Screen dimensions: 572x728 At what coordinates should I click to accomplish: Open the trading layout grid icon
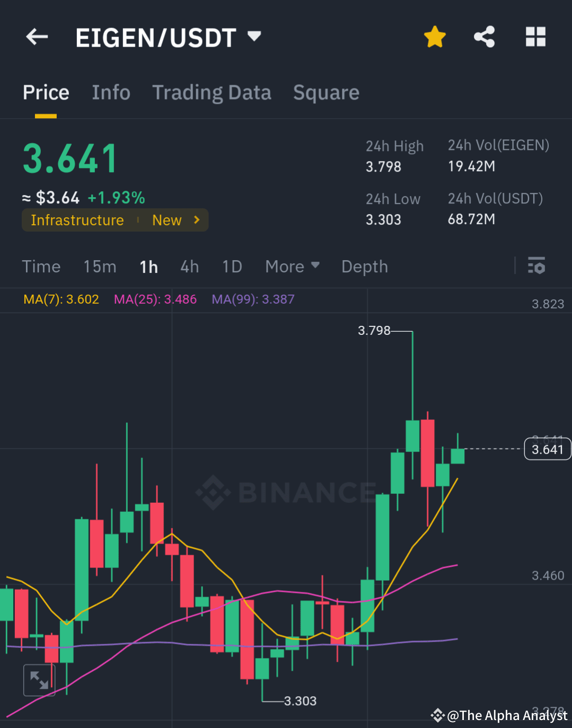click(x=535, y=37)
